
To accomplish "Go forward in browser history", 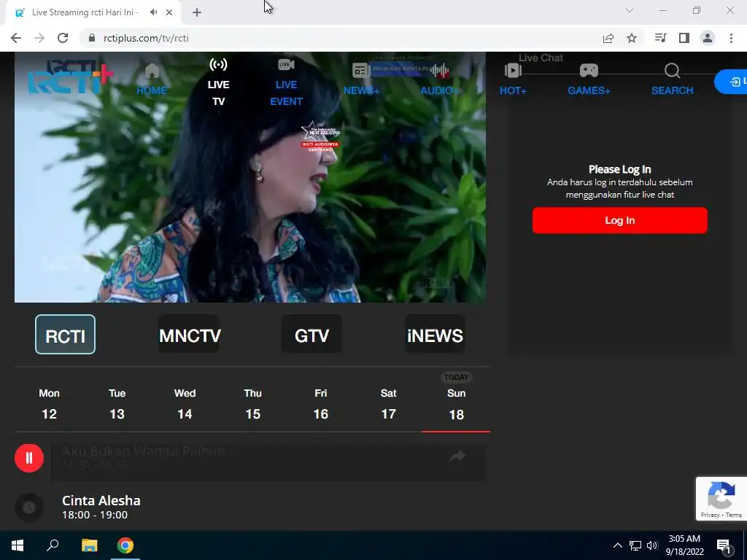I will 39,38.
